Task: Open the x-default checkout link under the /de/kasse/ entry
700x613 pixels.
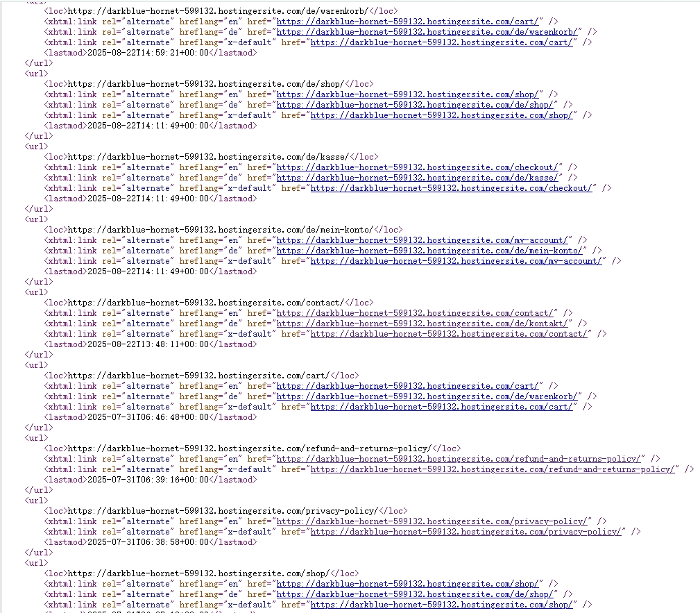Action: click(x=452, y=188)
